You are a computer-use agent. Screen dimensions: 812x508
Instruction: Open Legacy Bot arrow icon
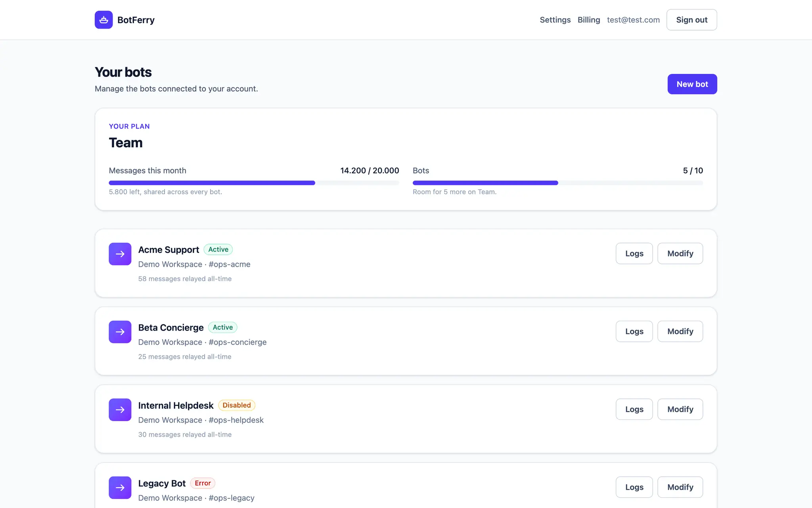click(120, 487)
